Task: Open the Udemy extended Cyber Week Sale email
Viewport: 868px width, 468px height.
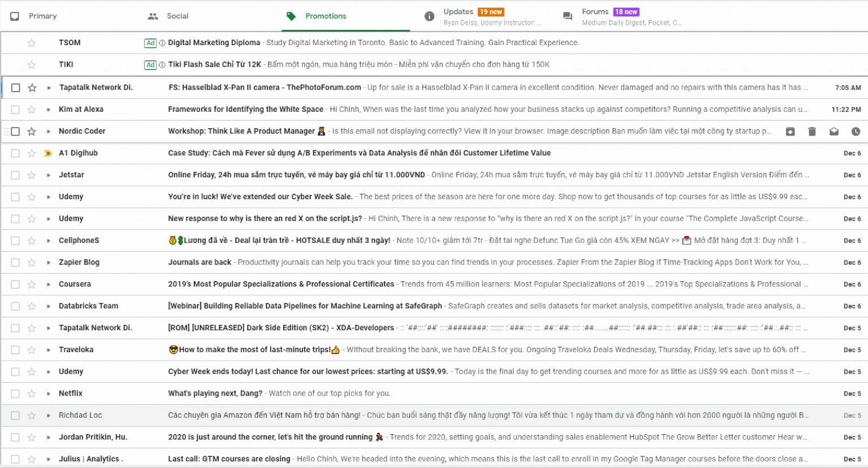Action: (434, 197)
